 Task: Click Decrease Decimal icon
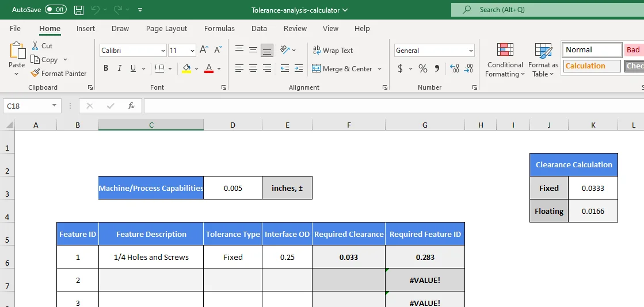(x=468, y=68)
